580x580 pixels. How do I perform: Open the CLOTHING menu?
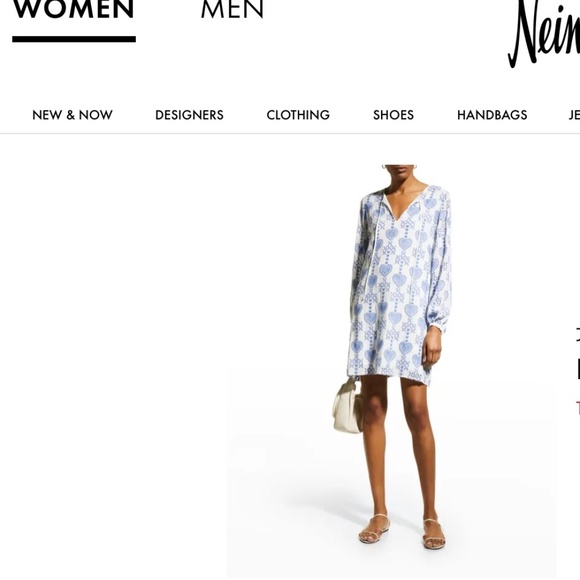298,115
